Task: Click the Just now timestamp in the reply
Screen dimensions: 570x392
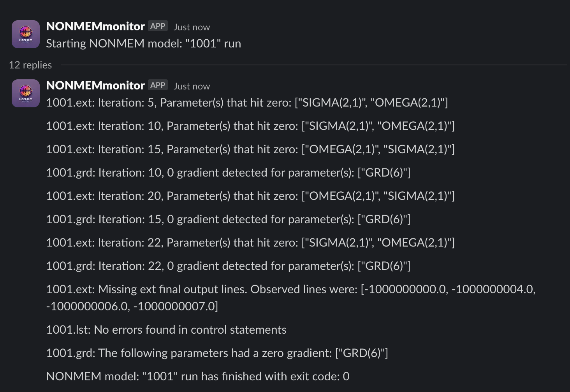Action: (191, 86)
